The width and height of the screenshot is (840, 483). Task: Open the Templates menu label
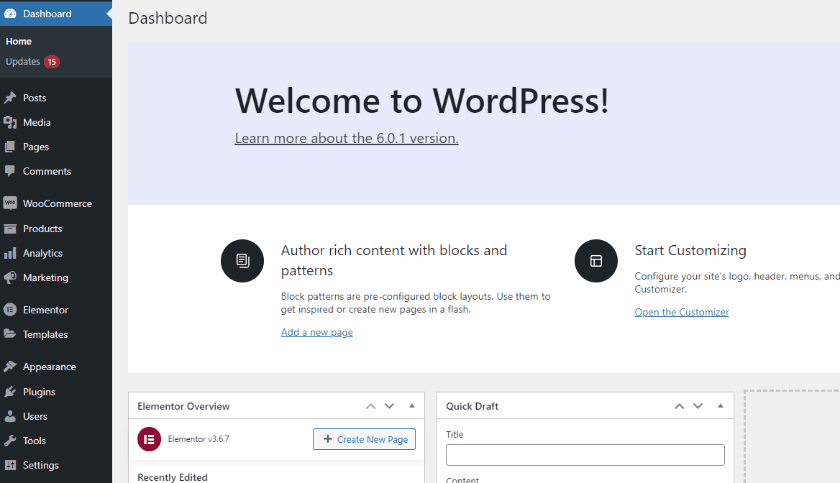46,334
